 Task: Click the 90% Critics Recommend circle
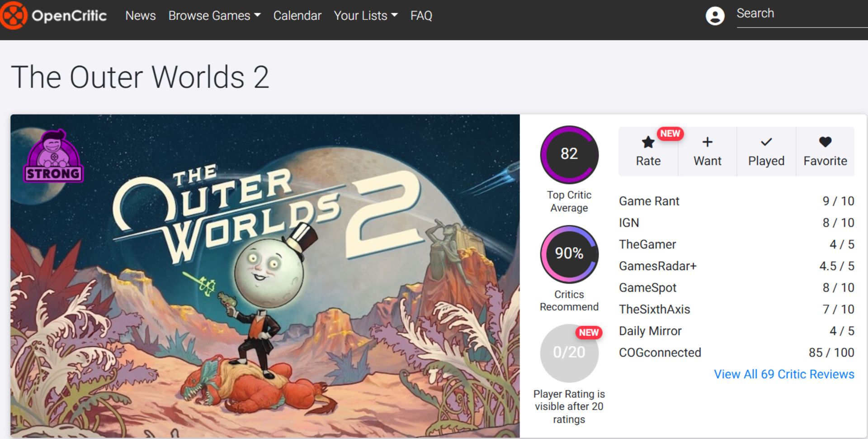pos(569,254)
